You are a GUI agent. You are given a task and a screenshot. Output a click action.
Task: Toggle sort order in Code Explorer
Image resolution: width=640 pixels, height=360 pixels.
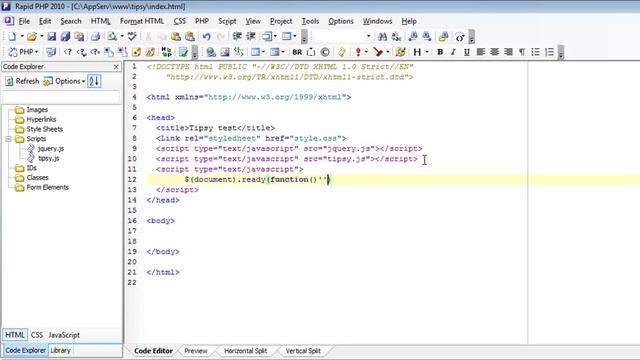click(94, 81)
